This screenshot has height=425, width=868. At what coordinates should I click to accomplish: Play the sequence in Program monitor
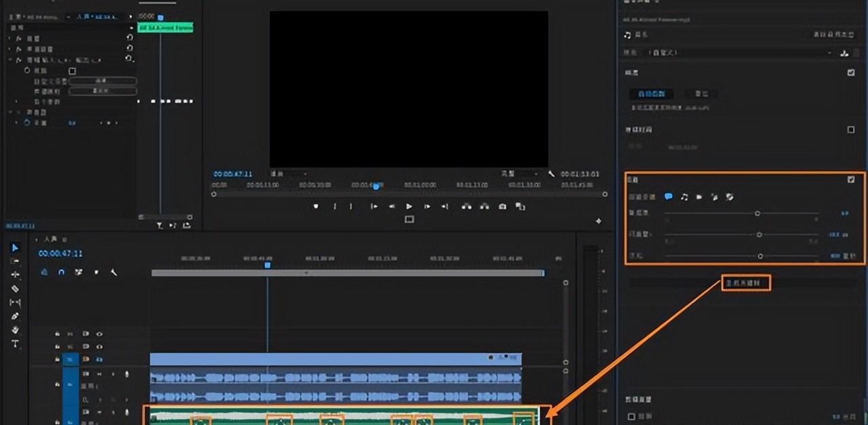(409, 206)
